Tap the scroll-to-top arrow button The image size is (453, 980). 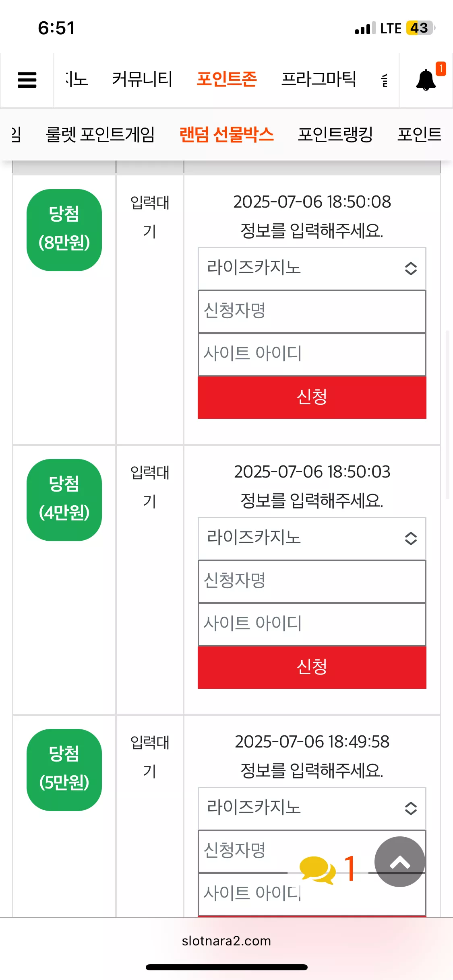(x=399, y=861)
